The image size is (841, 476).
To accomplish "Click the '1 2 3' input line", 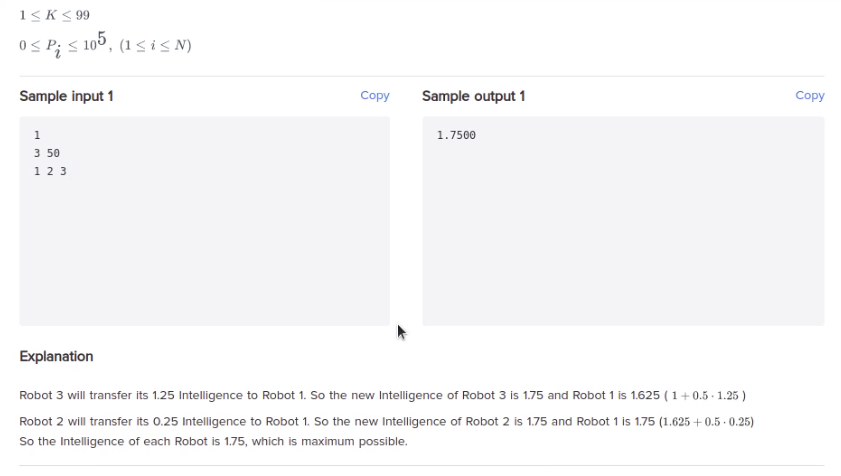I will 50,171.
